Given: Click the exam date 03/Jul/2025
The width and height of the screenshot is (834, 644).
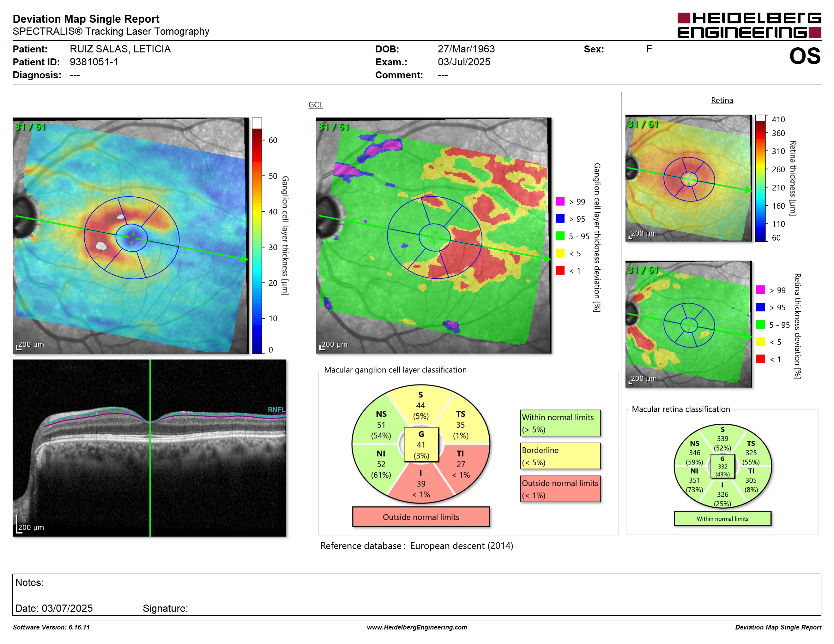Looking at the screenshot, I should [x=463, y=62].
